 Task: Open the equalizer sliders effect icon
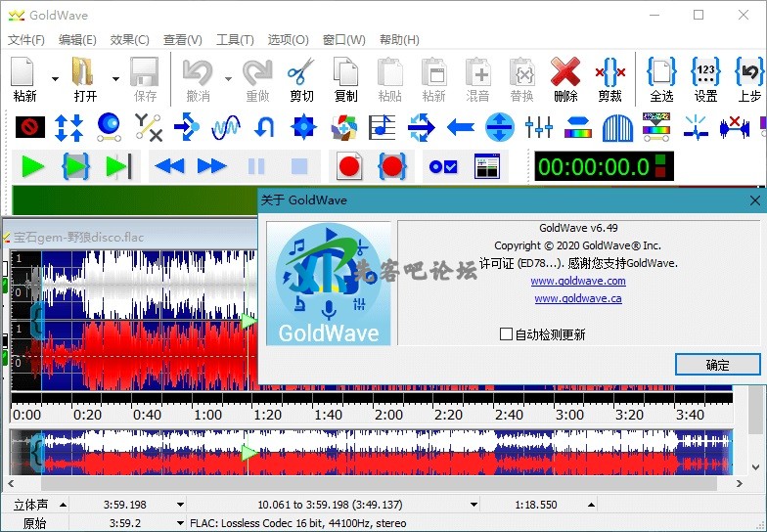coord(539,126)
